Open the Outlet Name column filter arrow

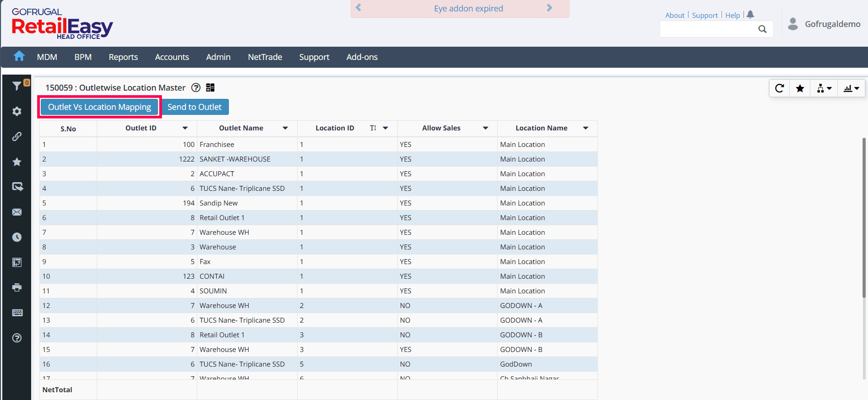(285, 128)
